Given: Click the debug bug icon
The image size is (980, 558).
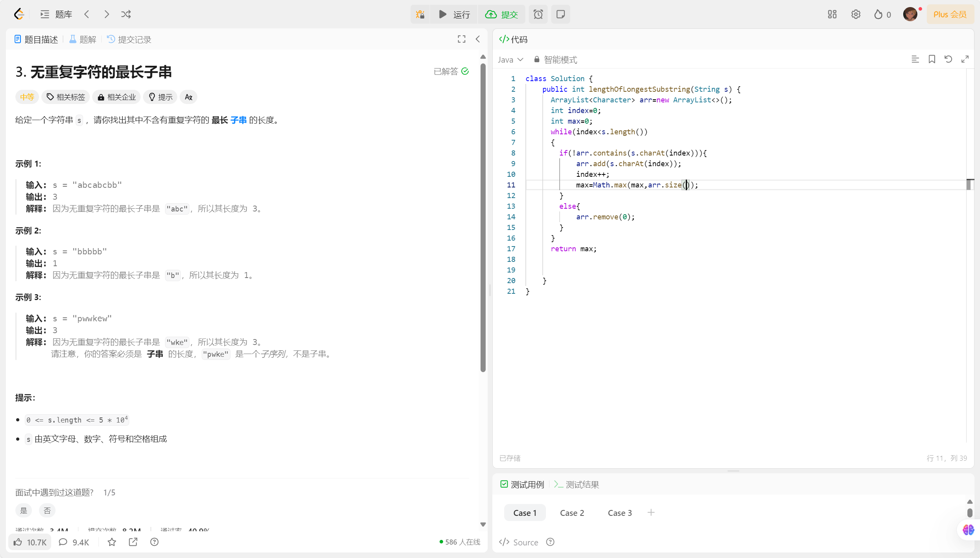Looking at the screenshot, I should coord(420,15).
